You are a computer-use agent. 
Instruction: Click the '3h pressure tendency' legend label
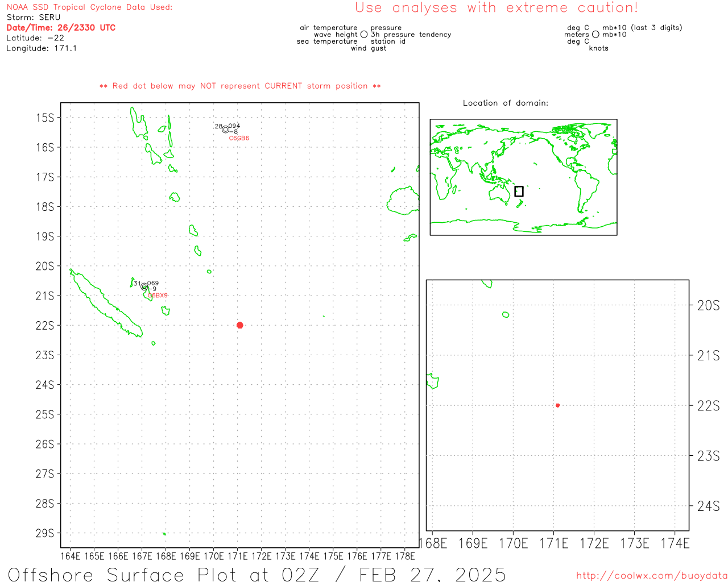[x=411, y=35]
